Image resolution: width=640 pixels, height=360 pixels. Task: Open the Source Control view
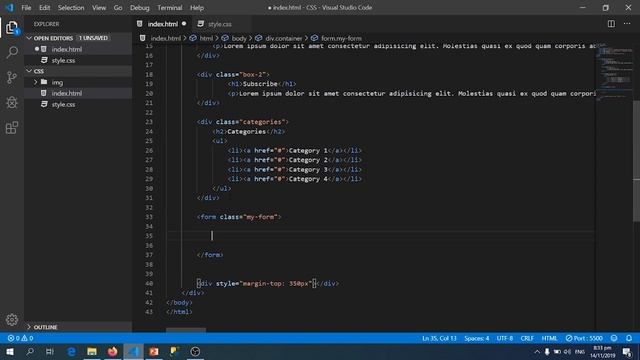pos(12,77)
